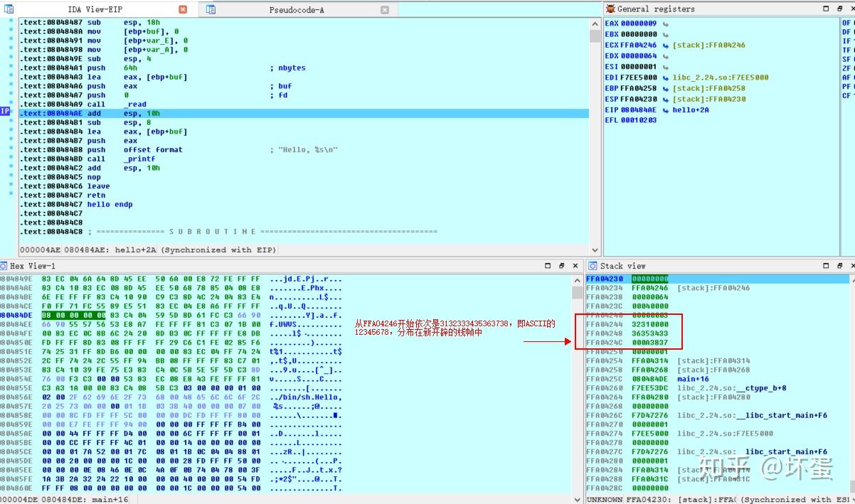Click the float icon on Hex View-1 panel
855x504 pixels.
point(562,264)
